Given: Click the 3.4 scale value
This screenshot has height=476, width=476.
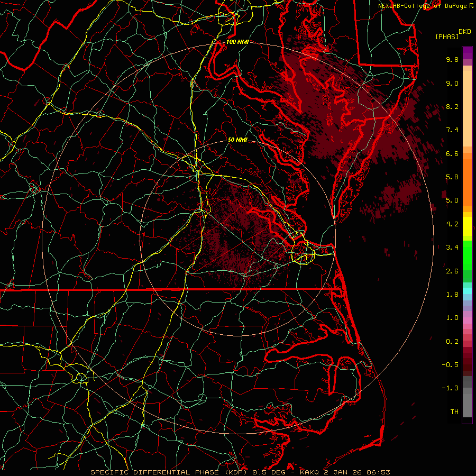Looking at the screenshot, I should pyautogui.click(x=452, y=248).
